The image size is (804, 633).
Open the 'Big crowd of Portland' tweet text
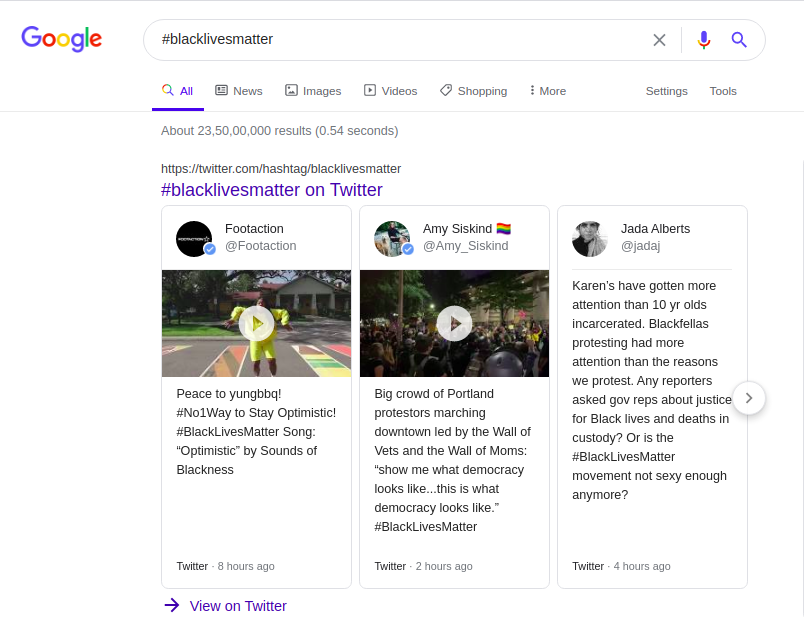click(x=453, y=460)
